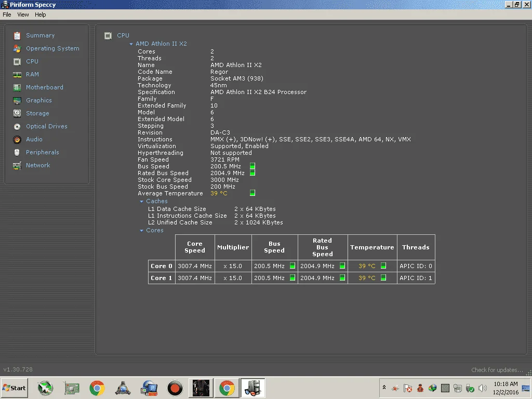Click the Average Temperature graph icon
The height and width of the screenshot is (399, 532).
[x=252, y=193]
